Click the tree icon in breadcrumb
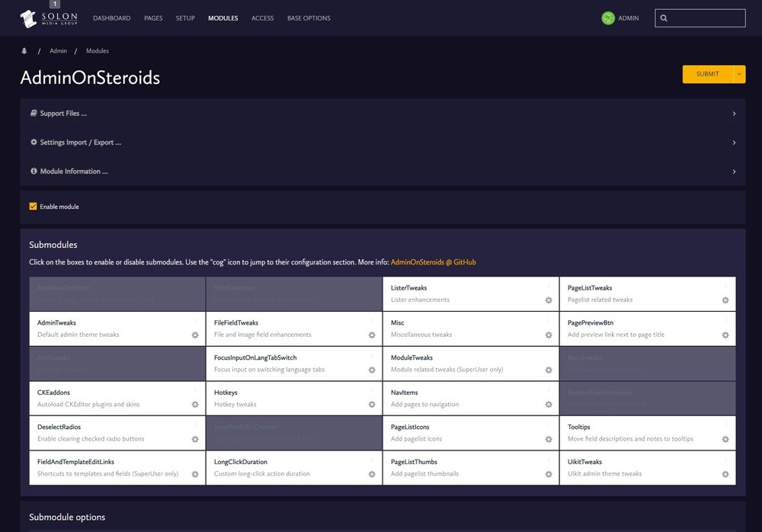Viewport: 762px width, 532px height. click(24, 51)
